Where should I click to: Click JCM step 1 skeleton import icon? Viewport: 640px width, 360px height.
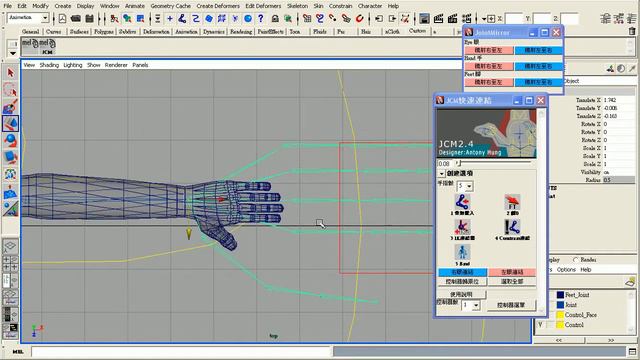pos(462,202)
